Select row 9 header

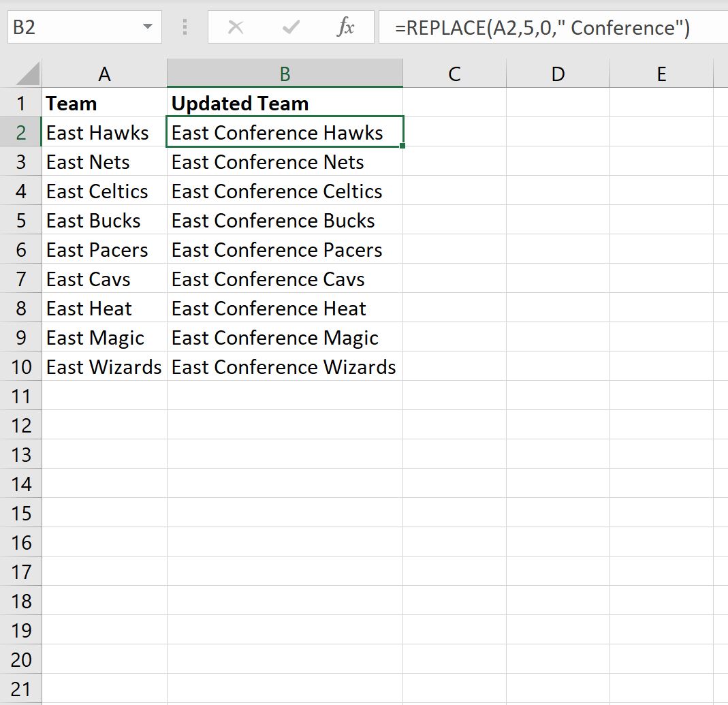(21, 337)
